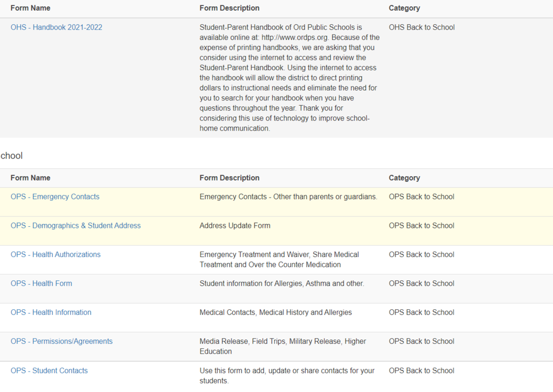Click 'Student information for Allergies, Asthma' description
553x392 pixels.
pos(282,283)
